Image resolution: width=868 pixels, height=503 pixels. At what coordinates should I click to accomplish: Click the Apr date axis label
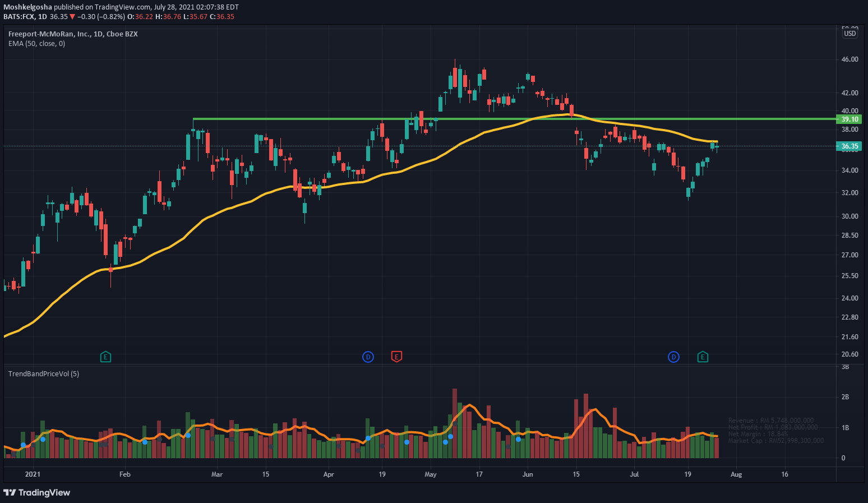[329, 474]
